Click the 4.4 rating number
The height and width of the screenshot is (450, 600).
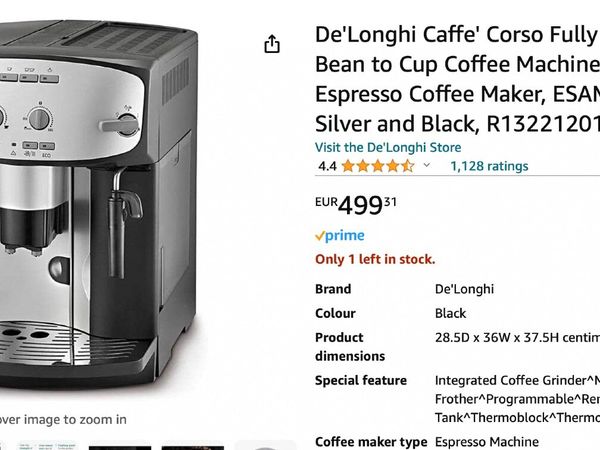(327, 166)
